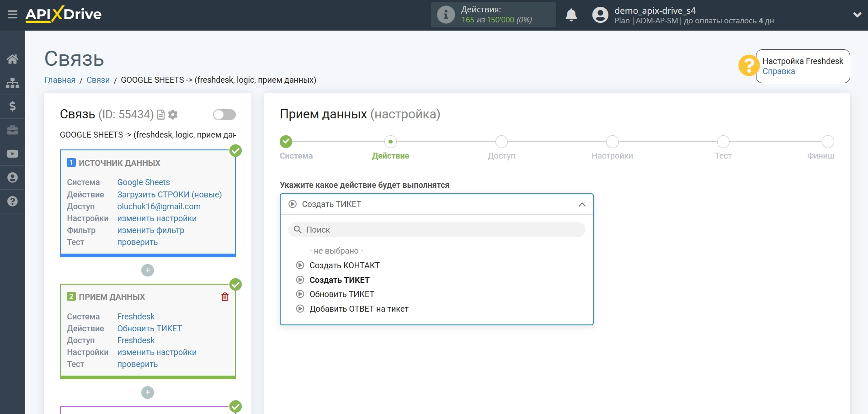Select Создать КОНТАКТ option
The image size is (868, 414).
tap(345, 265)
